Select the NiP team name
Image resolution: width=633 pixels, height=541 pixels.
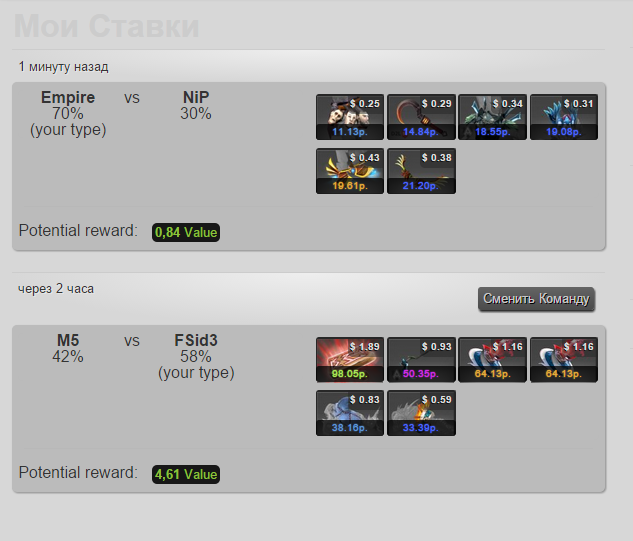coord(196,97)
